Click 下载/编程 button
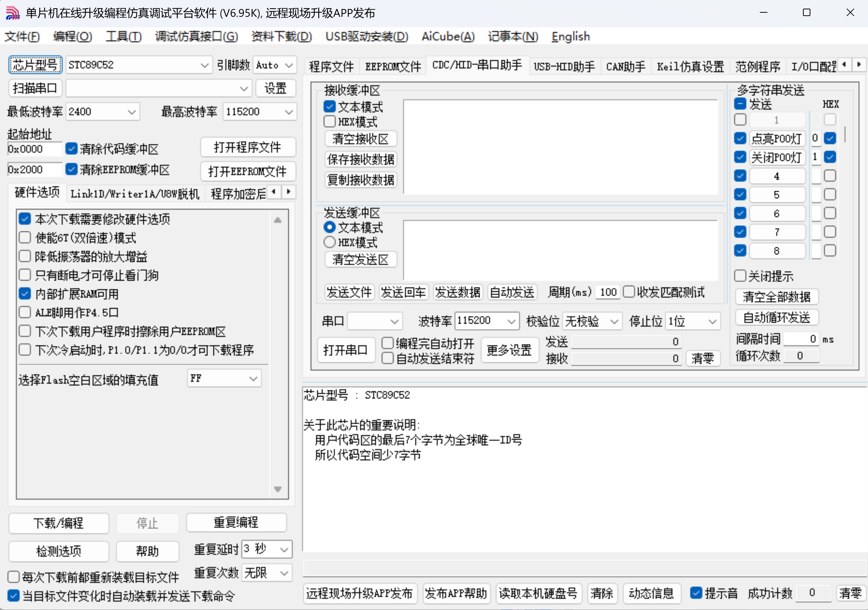This screenshot has height=610, width=868. coord(59,523)
